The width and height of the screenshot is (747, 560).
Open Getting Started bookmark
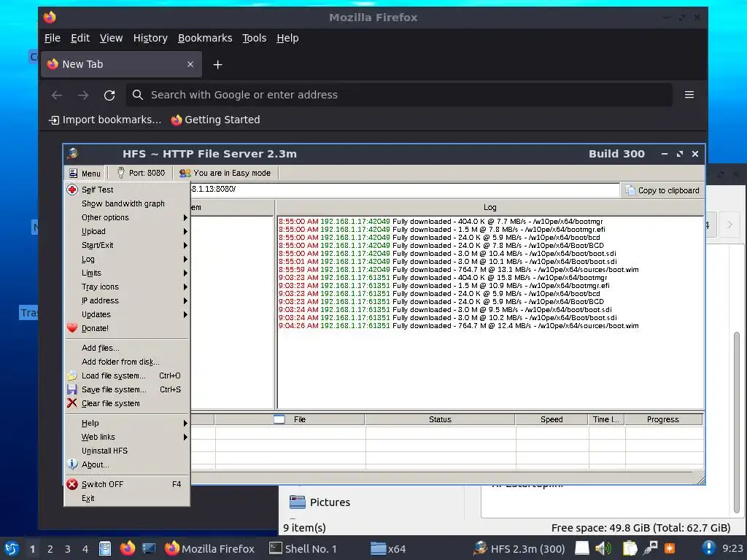point(215,120)
